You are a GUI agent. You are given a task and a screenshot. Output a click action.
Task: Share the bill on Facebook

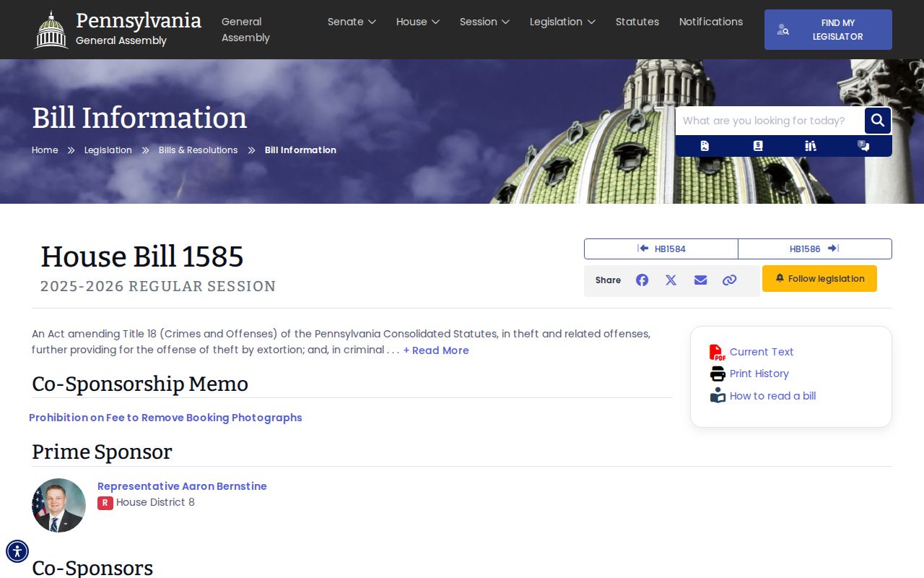(642, 280)
